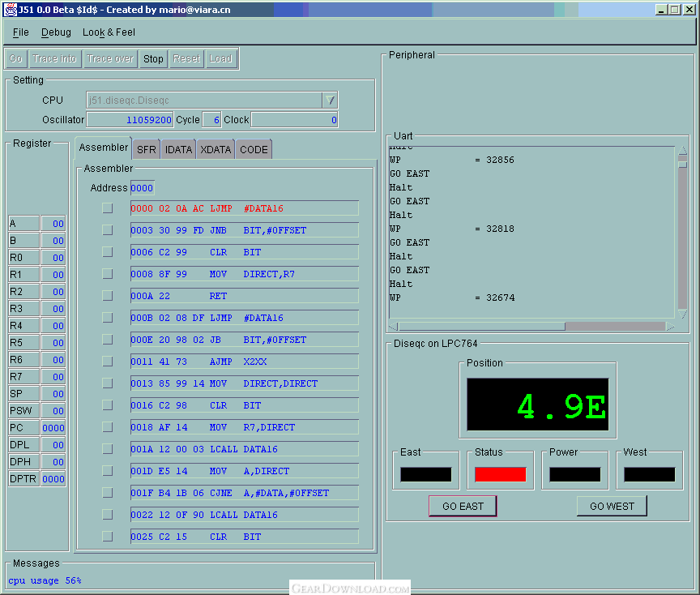Image resolution: width=700 pixels, height=595 pixels.
Task: Select the RET instruction at 000A
Action: [x=245, y=296]
